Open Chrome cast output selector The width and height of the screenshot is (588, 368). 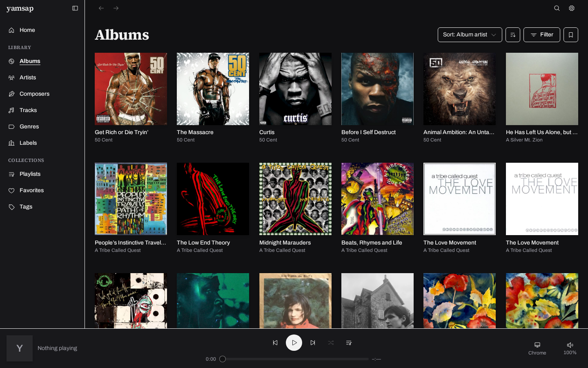coord(537,348)
